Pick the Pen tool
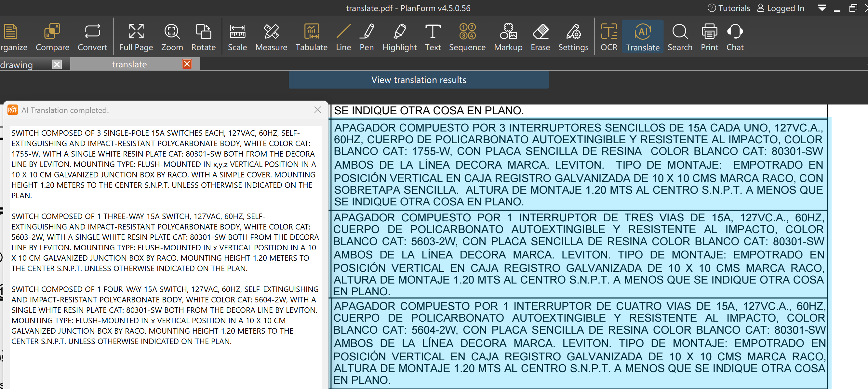Screen dimensions: 868x389 (x=366, y=37)
